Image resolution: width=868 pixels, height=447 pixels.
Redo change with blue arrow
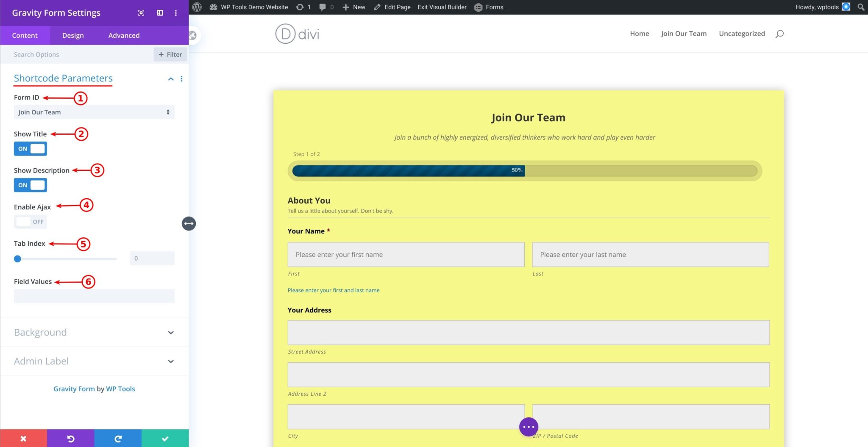point(118,439)
